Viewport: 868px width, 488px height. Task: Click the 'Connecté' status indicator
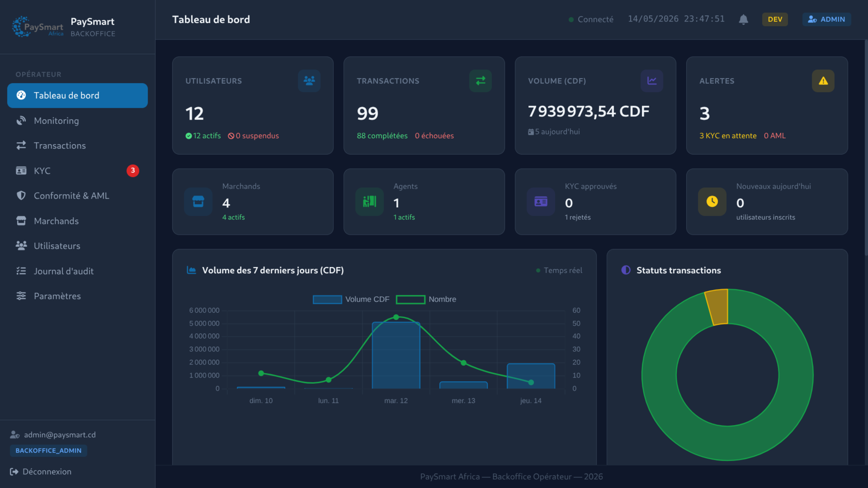(x=591, y=19)
